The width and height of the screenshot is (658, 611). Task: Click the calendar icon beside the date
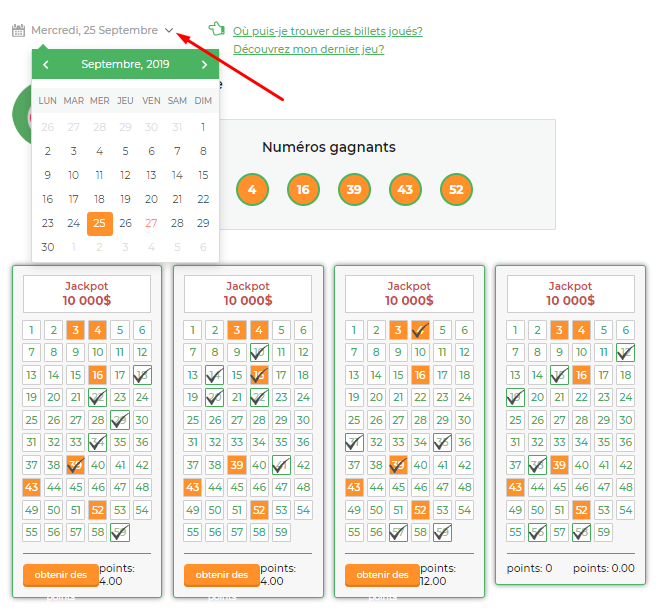pyautogui.click(x=18, y=30)
